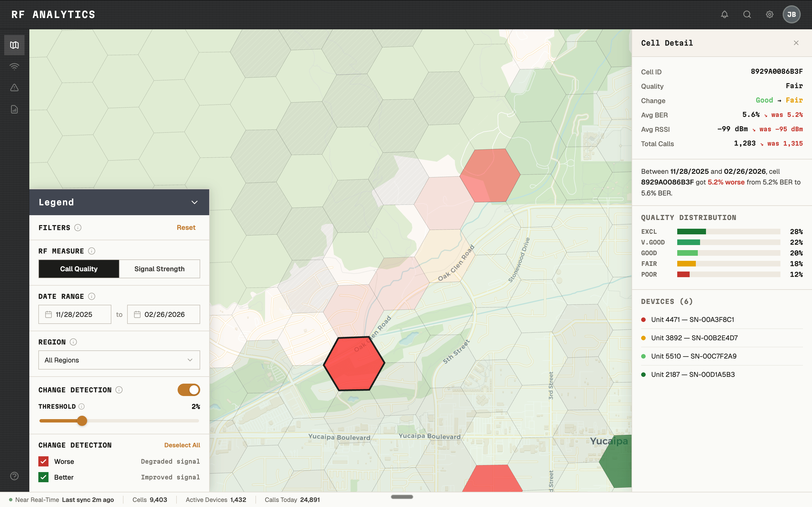
Task: Collapse the Legend panel chevron
Action: pyautogui.click(x=194, y=202)
